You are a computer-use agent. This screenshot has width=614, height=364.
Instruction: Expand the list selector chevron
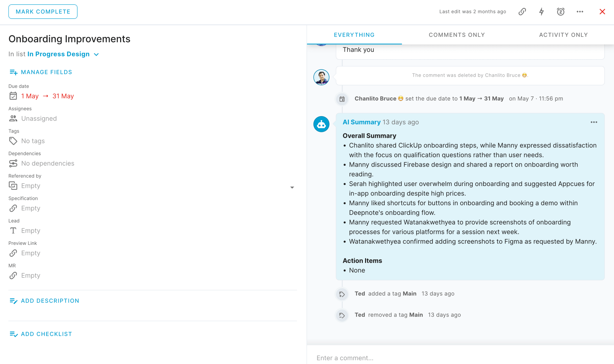(96, 55)
